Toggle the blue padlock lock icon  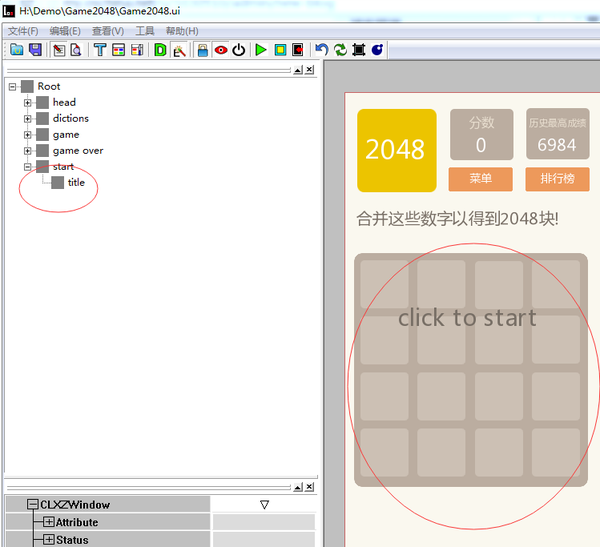coord(202,50)
